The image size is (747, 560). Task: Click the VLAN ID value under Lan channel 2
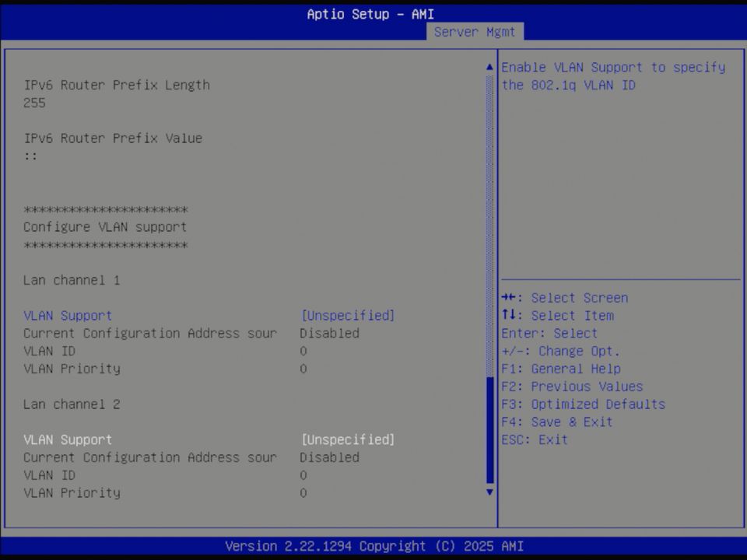tap(303, 474)
